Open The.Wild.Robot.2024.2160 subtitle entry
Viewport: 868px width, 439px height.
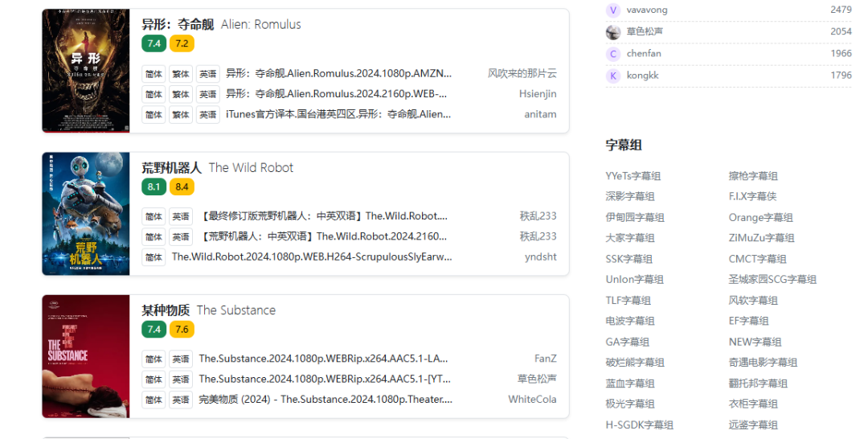323,236
